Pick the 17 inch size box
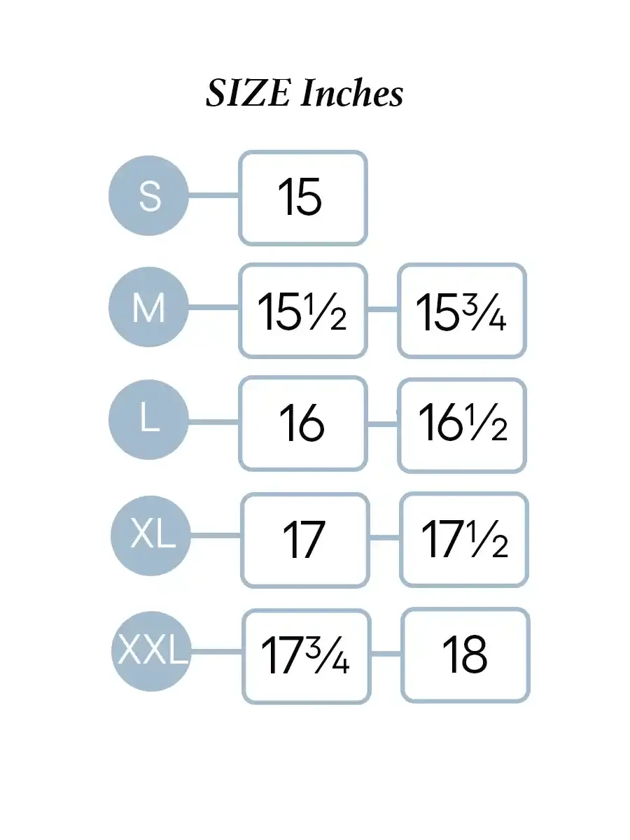The height and width of the screenshot is (840, 630). tap(304, 540)
